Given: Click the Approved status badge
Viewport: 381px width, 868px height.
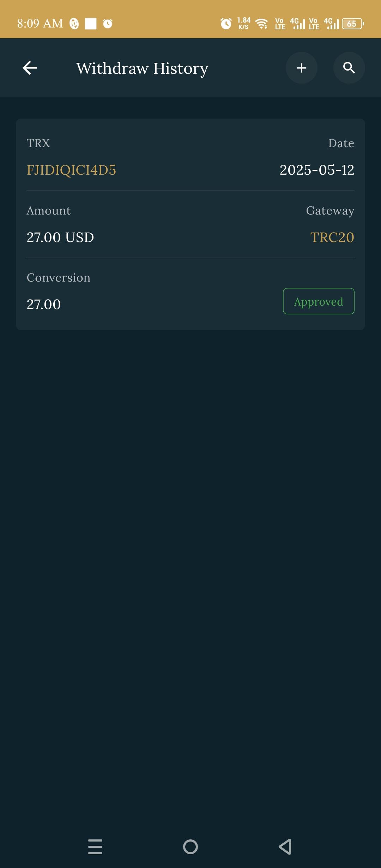Looking at the screenshot, I should [x=319, y=301].
